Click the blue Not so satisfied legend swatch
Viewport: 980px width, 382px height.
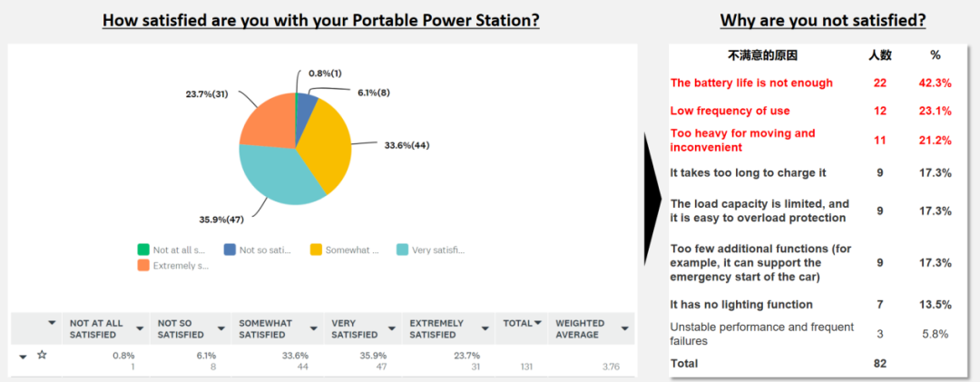point(230,250)
